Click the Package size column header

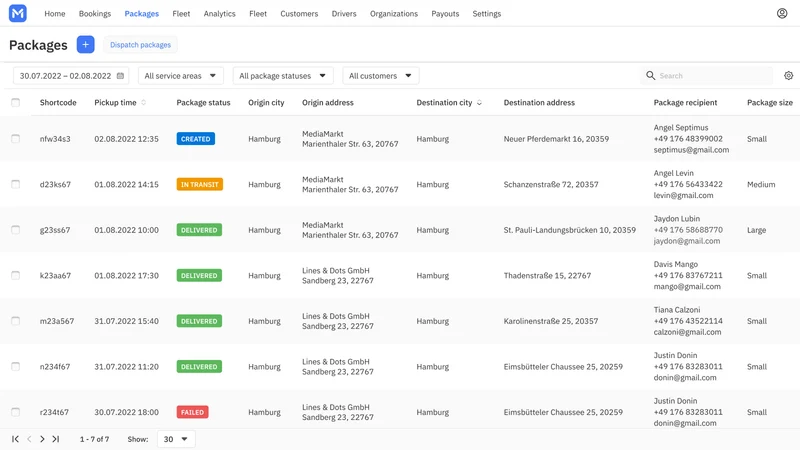[x=770, y=103]
